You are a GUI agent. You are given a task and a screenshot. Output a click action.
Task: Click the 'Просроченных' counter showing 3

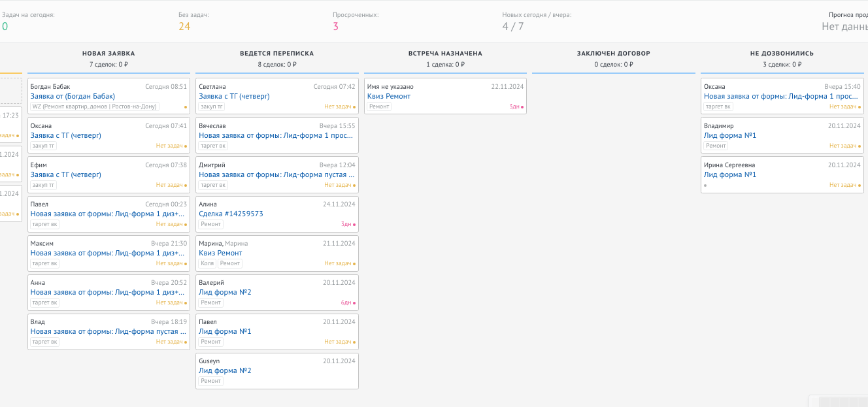click(x=335, y=26)
